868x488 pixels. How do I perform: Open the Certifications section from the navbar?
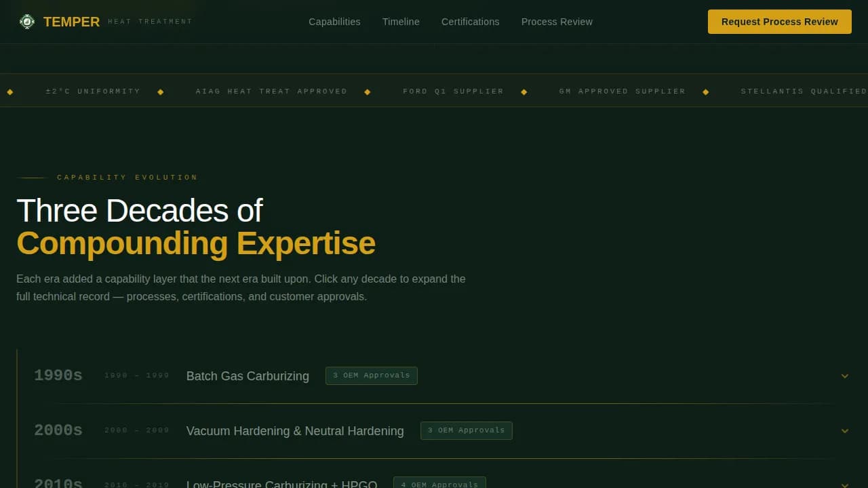point(470,21)
